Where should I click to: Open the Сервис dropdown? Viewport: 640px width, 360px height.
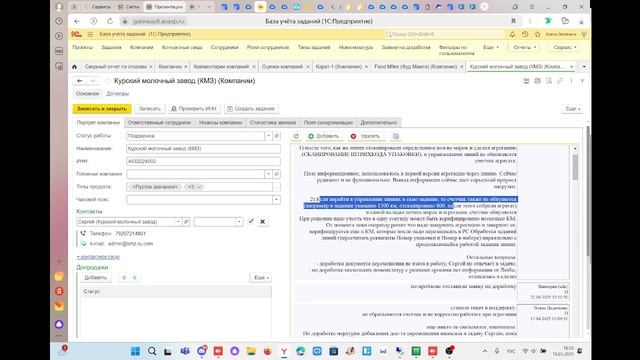[x=565, y=47]
